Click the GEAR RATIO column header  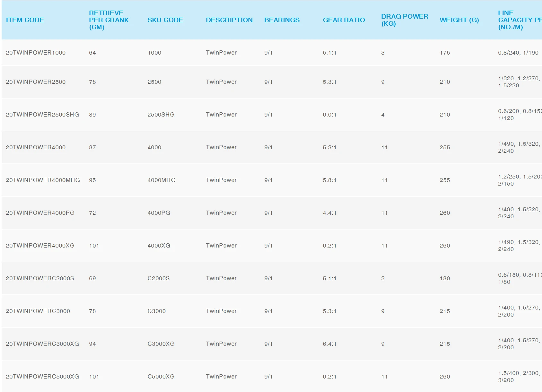[x=344, y=20]
